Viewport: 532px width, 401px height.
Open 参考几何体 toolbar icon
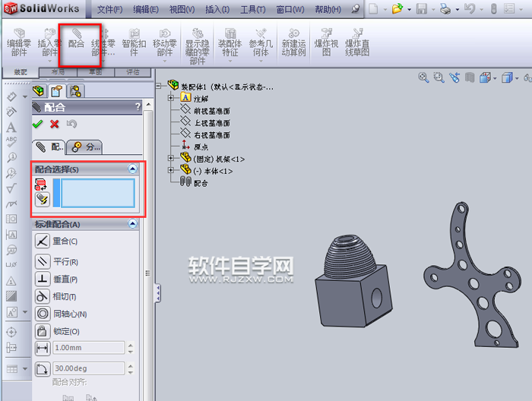tap(261, 43)
